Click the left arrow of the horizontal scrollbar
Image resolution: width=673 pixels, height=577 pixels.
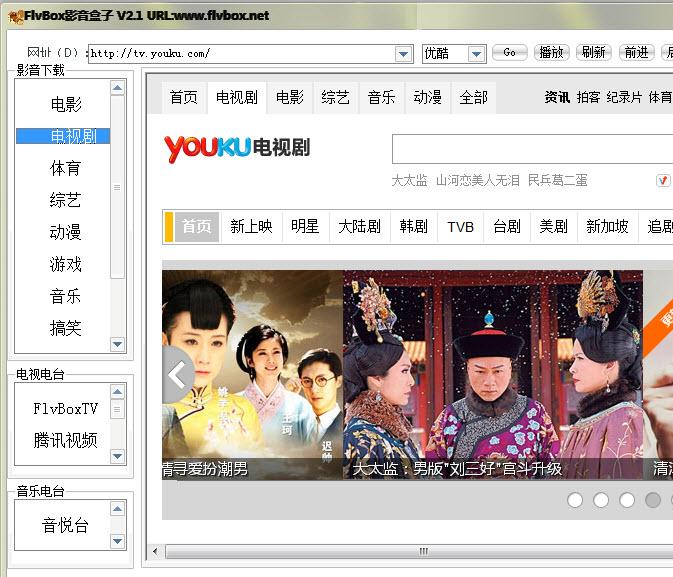[155, 552]
